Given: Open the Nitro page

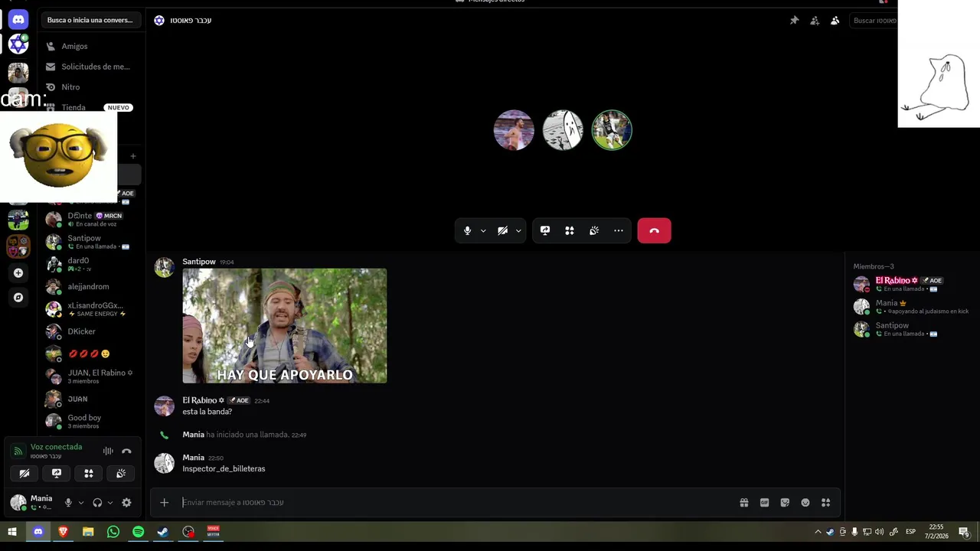Looking at the screenshot, I should (92, 87).
